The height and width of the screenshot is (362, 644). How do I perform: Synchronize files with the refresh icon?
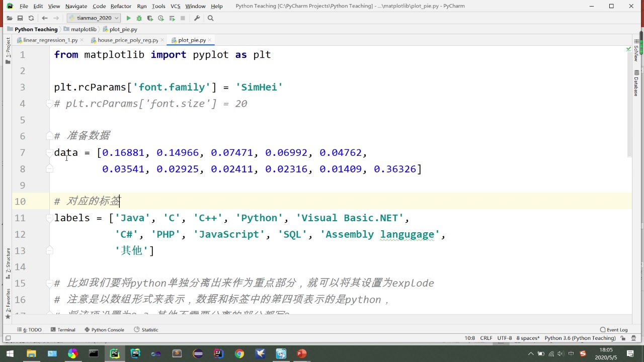31,18
